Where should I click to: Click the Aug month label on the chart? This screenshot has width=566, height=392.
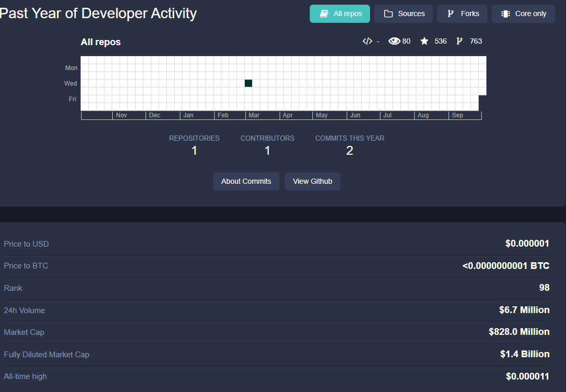coord(423,115)
